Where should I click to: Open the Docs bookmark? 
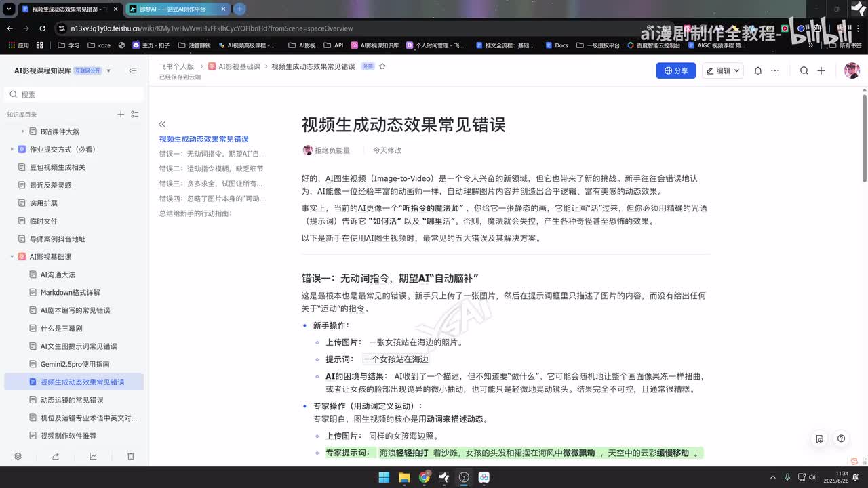(x=555, y=45)
